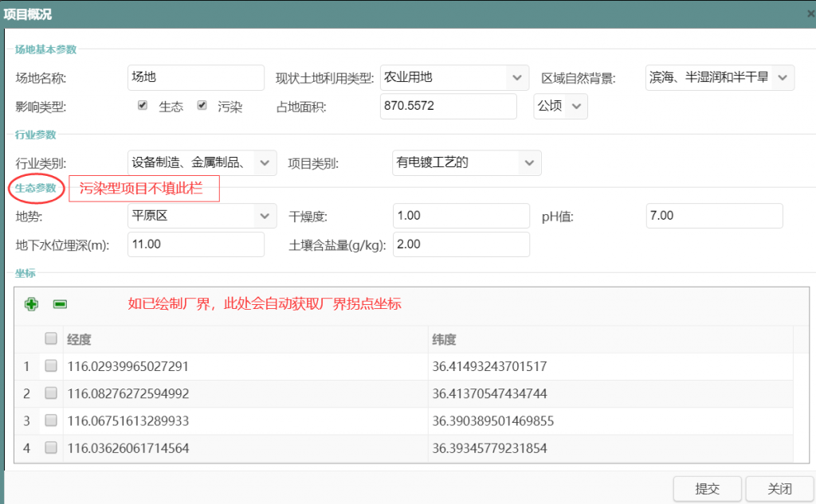
Task: Check the select-all box in coordinate header
Action: (x=51, y=339)
